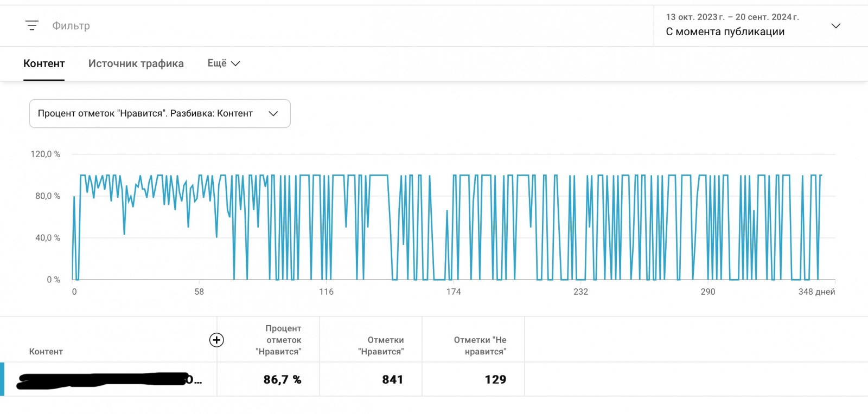
Task: Select the 841 likes value
Action: 392,379
